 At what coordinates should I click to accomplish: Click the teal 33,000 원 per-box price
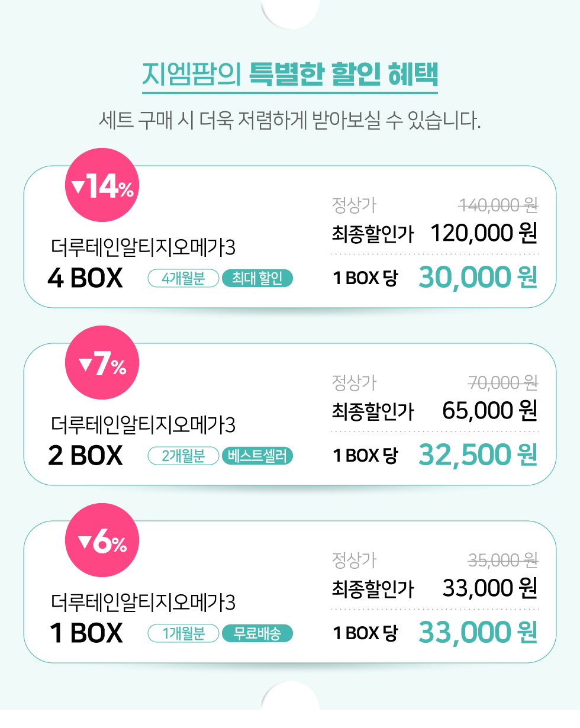pos(478,632)
